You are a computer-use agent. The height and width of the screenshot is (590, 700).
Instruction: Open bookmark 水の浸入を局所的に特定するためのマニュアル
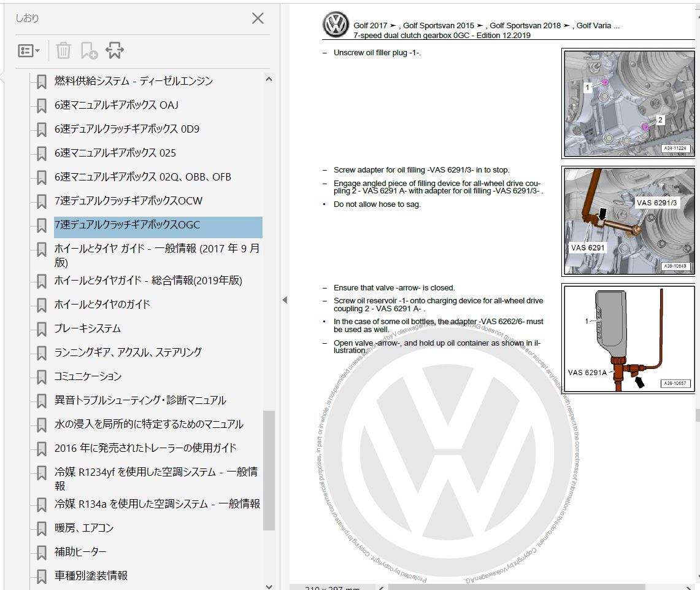coord(149,424)
